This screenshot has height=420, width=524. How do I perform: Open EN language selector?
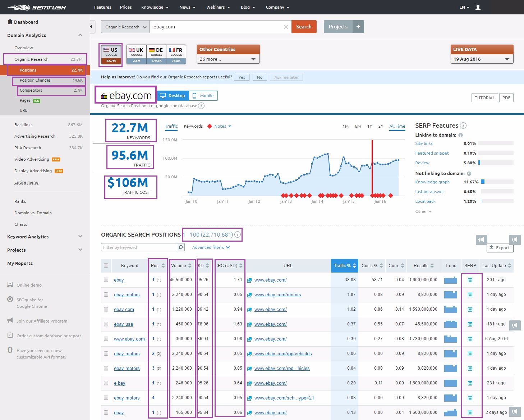pyautogui.click(x=464, y=7)
